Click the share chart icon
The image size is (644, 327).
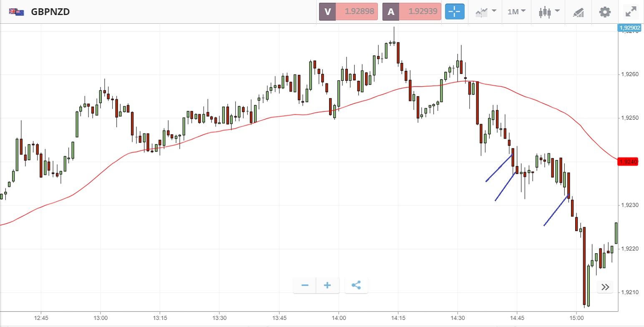(356, 285)
